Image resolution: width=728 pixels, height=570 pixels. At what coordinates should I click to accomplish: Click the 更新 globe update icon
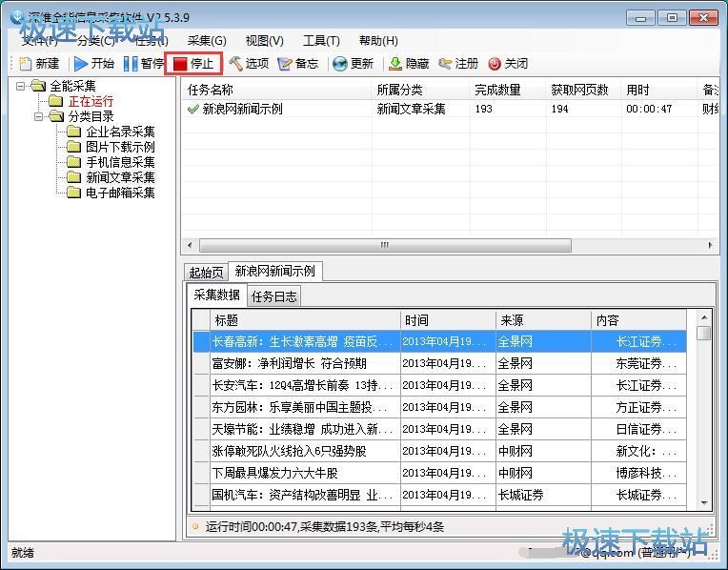tap(340, 64)
